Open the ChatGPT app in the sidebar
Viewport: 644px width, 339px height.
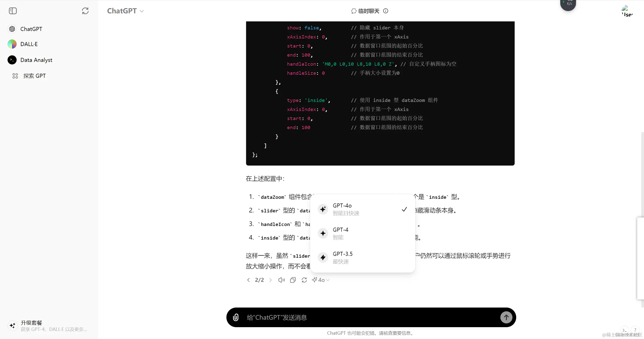tap(31, 29)
